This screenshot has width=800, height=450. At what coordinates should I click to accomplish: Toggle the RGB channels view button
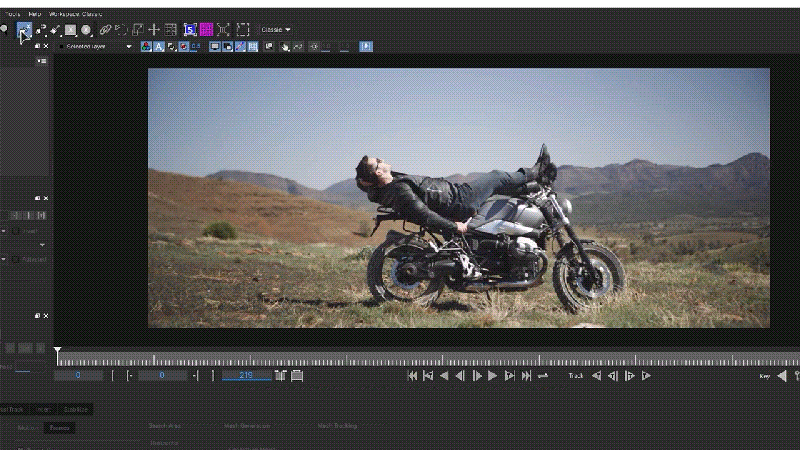146,46
